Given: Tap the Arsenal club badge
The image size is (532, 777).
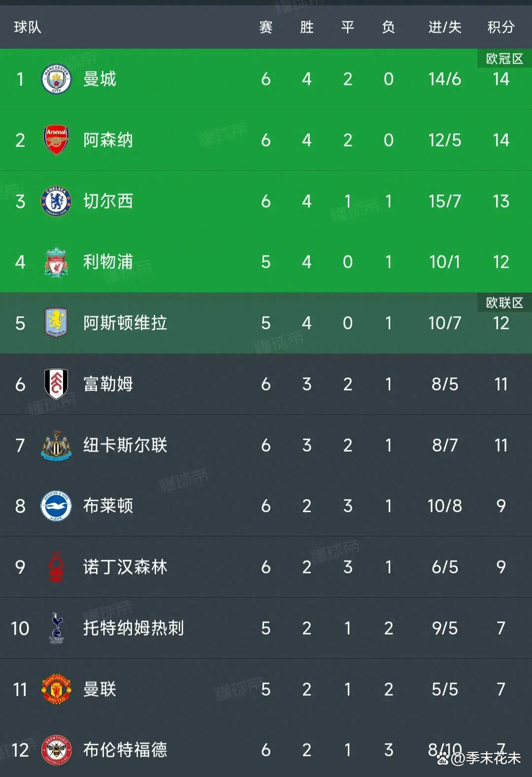Looking at the screenshot, I should [x=56, y=140].
